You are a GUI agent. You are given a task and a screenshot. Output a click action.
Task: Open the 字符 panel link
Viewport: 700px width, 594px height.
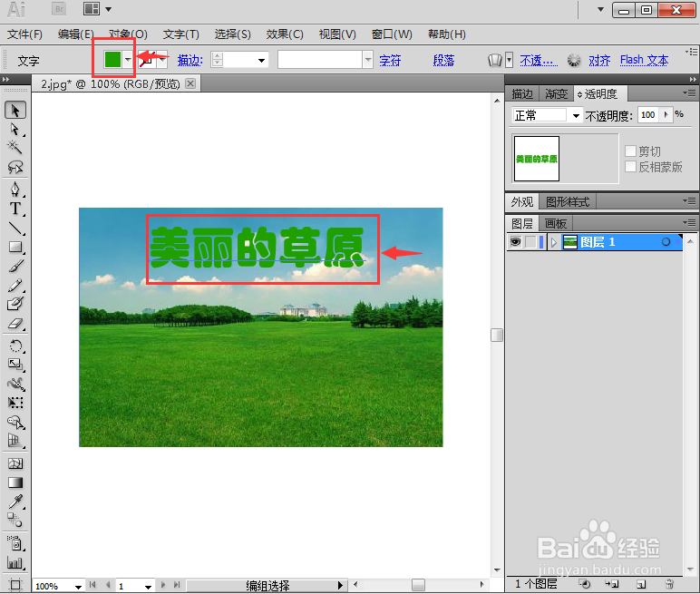pyautogui.click(x=390, y=60)
